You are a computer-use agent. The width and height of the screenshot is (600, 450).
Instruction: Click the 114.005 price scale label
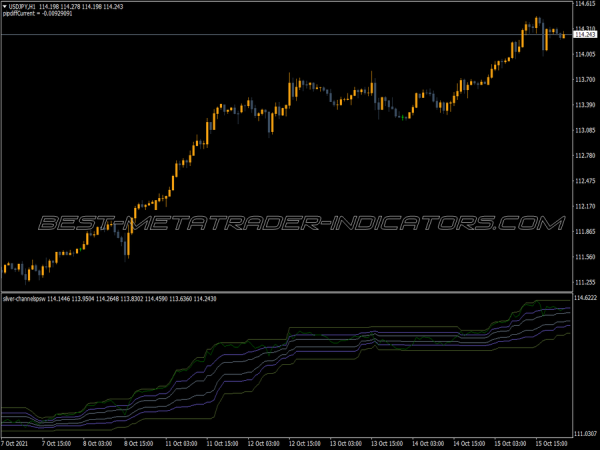[585, 54]
